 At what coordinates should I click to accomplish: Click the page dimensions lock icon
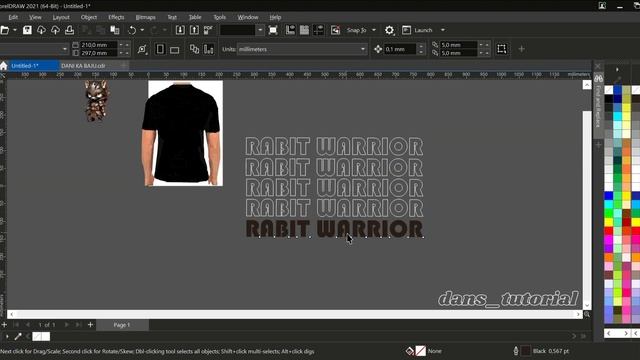coord(142,49)
